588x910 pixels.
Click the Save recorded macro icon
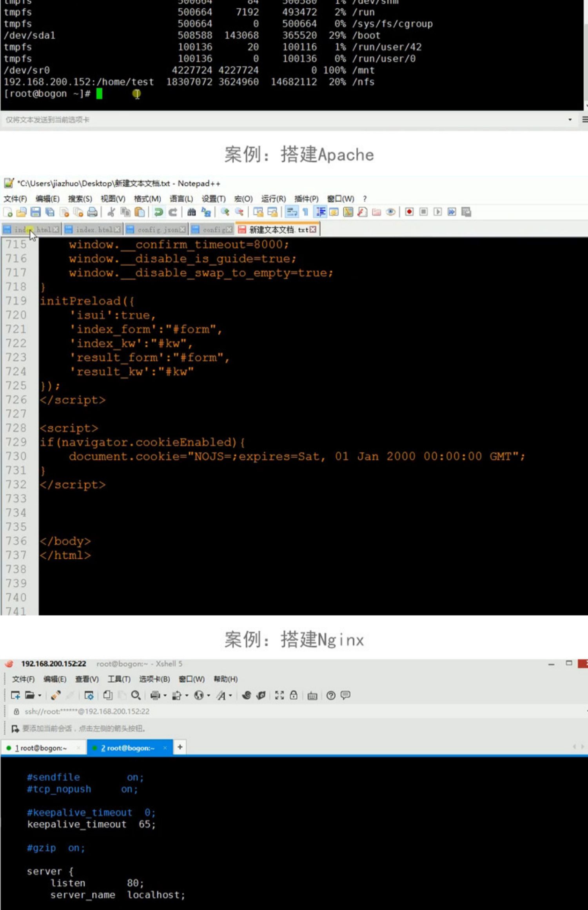[x=466, y=212]
